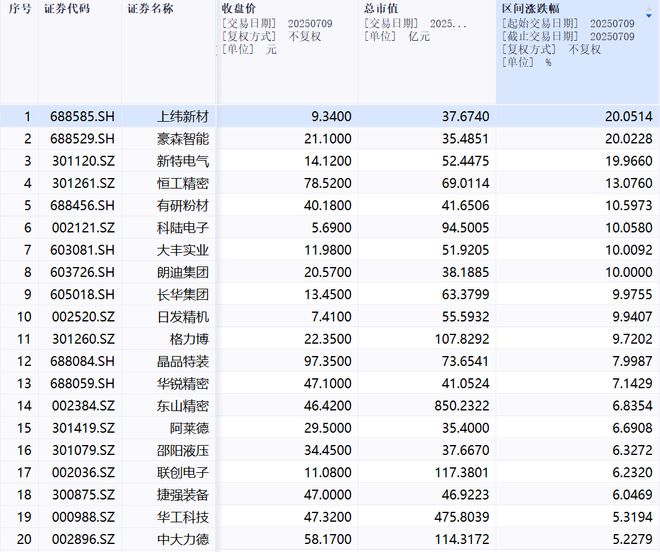Select stock code 688585.SH
Image resolution: width=660 pixels, height=552 pixels.
tap(82, 116)
